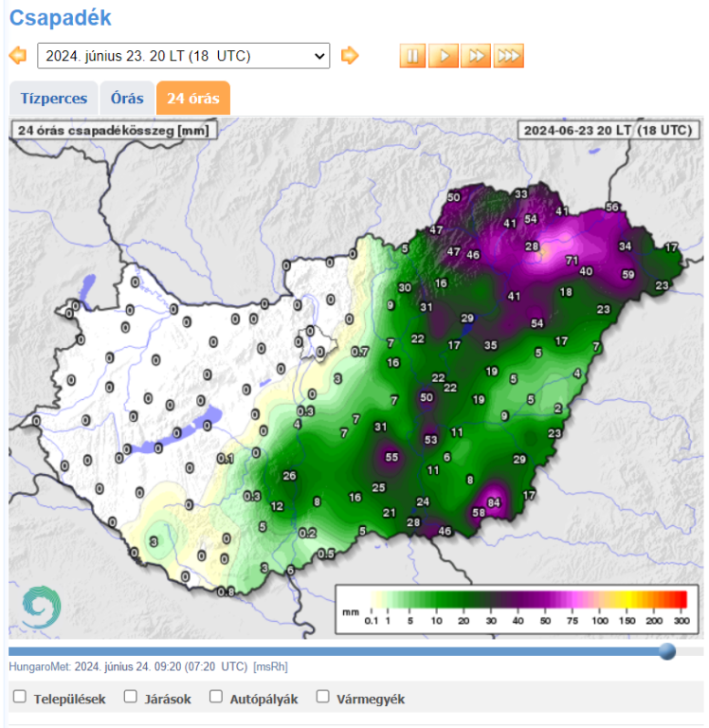Click the 84 mm station value on the map
Screen dimensions: 709x728
point(494,501)
